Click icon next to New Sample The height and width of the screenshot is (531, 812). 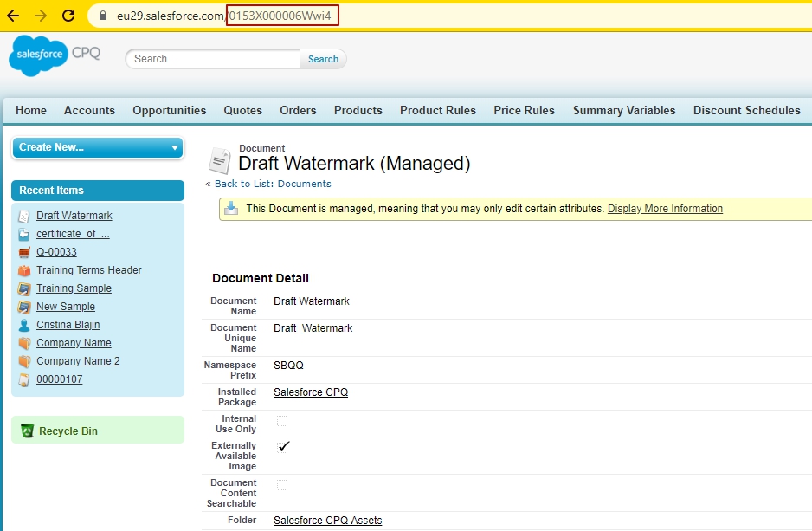tap(24, 307)
